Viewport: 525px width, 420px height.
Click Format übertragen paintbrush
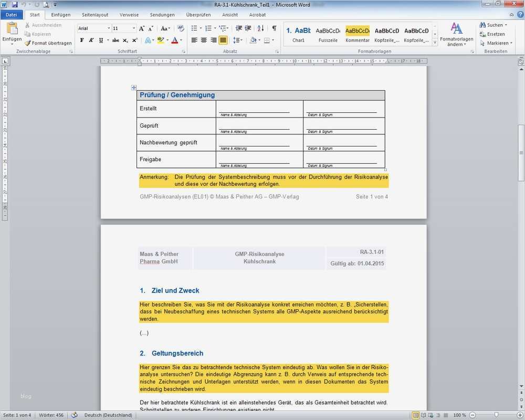[27, 43]
